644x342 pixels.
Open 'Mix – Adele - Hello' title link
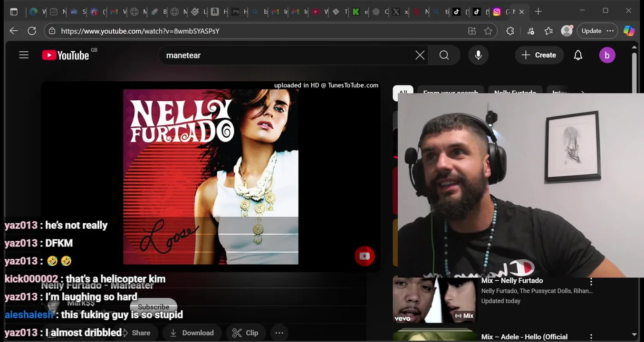click(524, 337)
